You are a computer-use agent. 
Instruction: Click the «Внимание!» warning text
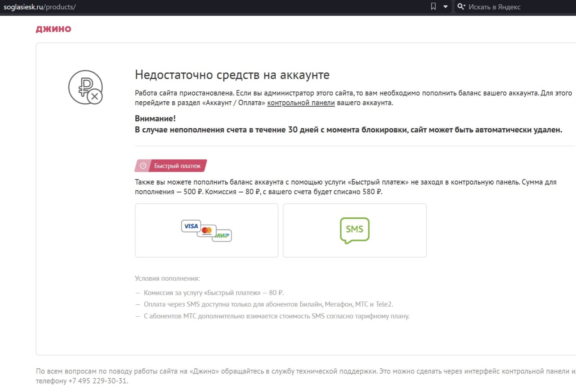(155, 118)
